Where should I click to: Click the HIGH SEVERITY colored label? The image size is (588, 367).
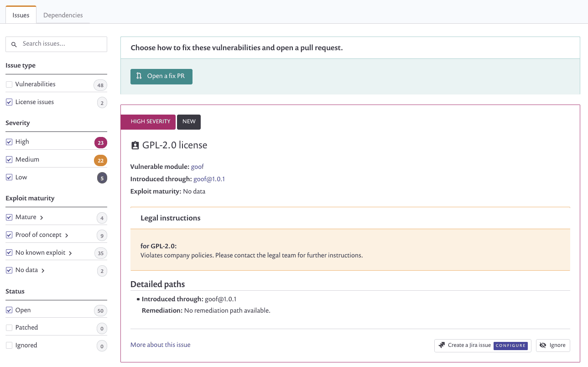click(x=148, y=122)
